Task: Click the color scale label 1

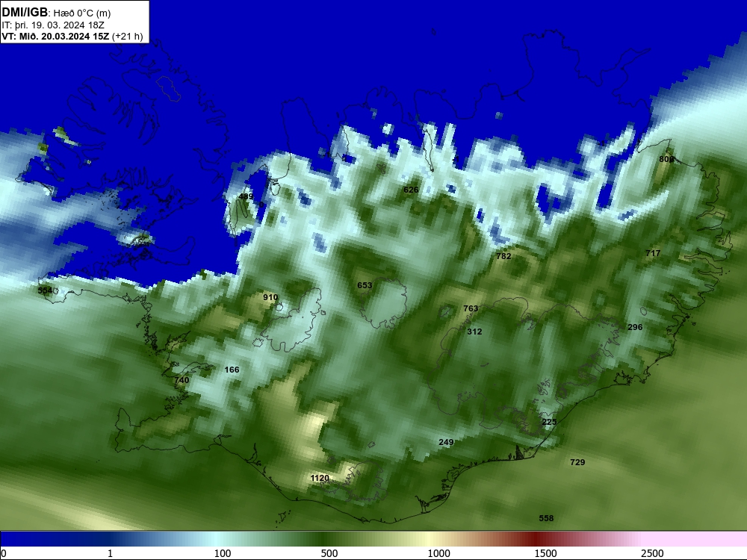Action: 110,553
